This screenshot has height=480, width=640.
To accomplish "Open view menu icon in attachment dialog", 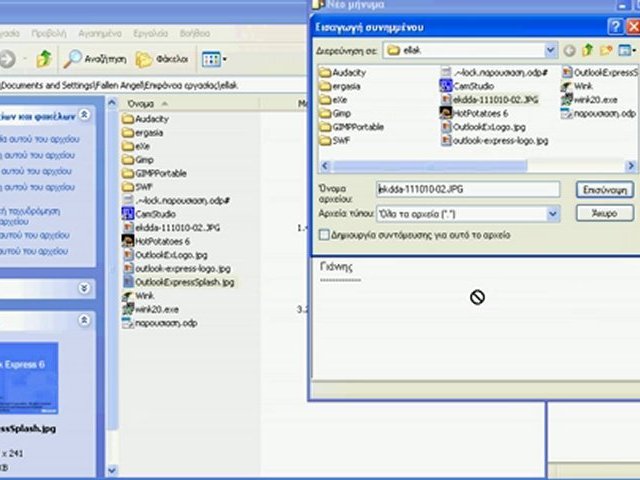I will pyautogui.click(x=627, y=50).
